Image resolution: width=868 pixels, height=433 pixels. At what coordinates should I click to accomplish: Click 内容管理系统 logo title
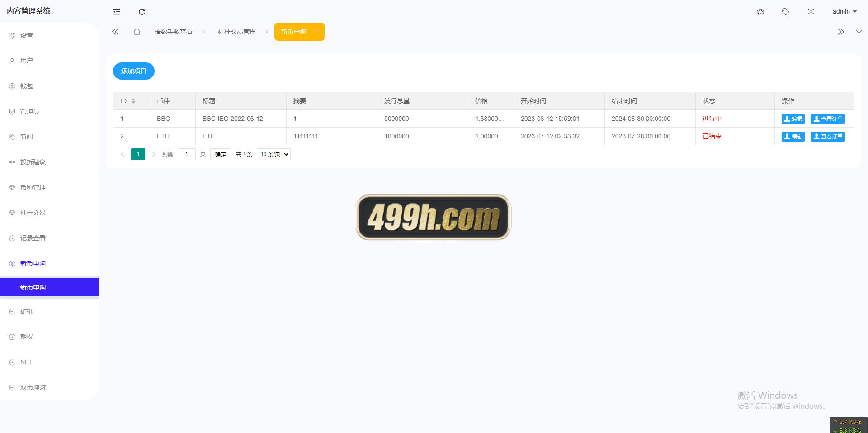[x=28, y=11]
